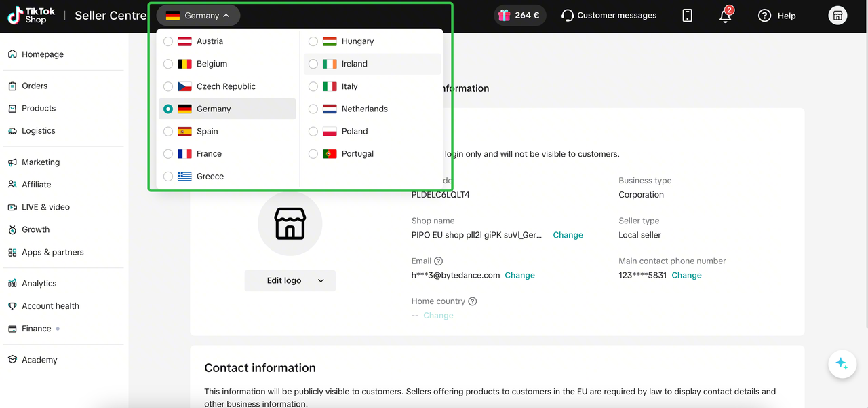Open the gift rewards 264 € badge
This screenshot has height=408, width=868.
[x=520, y=16]
